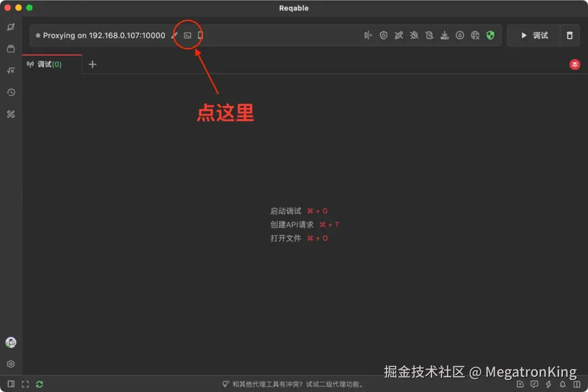Open the toolbox icon in sidebar
This screenshot has height=392, width=588.
(11, 114)
